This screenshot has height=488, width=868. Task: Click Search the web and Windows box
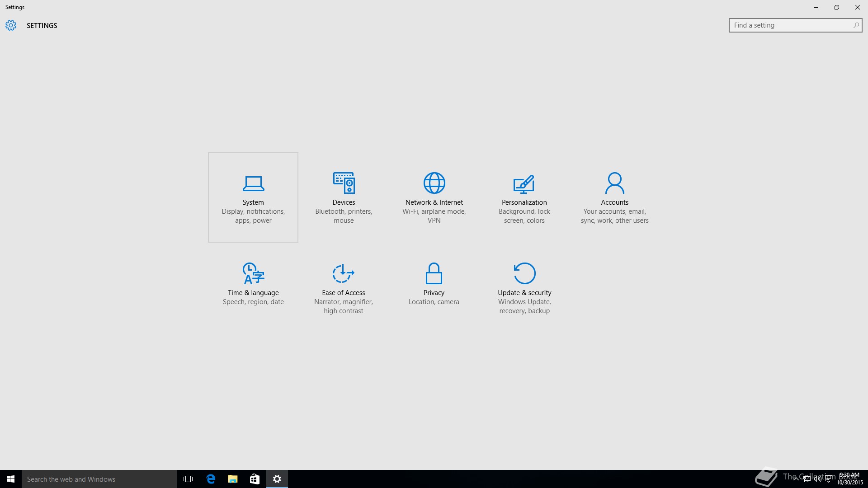pos(99,479)
